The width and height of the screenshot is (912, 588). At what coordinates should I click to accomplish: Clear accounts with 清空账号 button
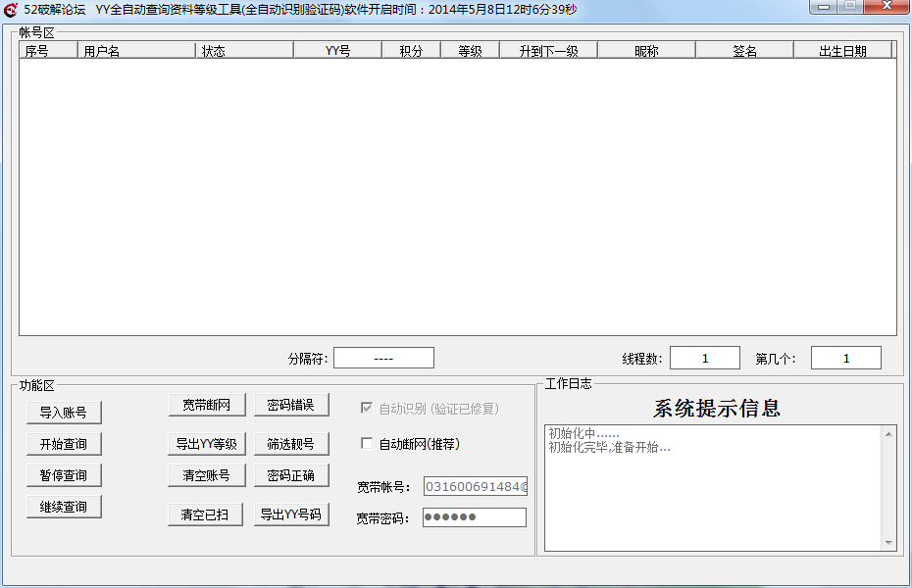pyautogui.click(x=207, y=475)
